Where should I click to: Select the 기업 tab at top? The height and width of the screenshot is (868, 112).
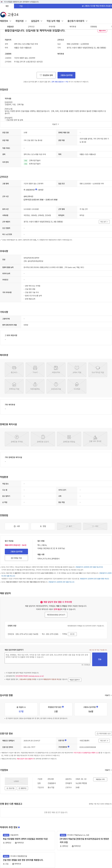[x=21, y=6]
